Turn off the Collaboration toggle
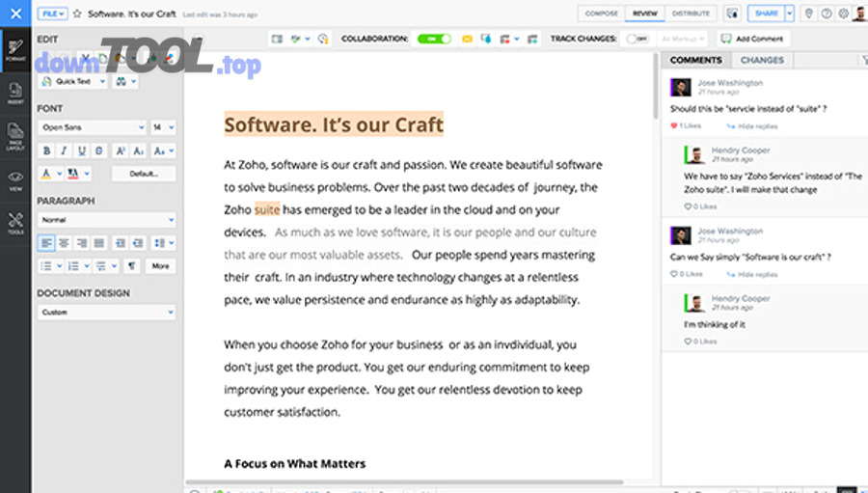 [434, 39]
